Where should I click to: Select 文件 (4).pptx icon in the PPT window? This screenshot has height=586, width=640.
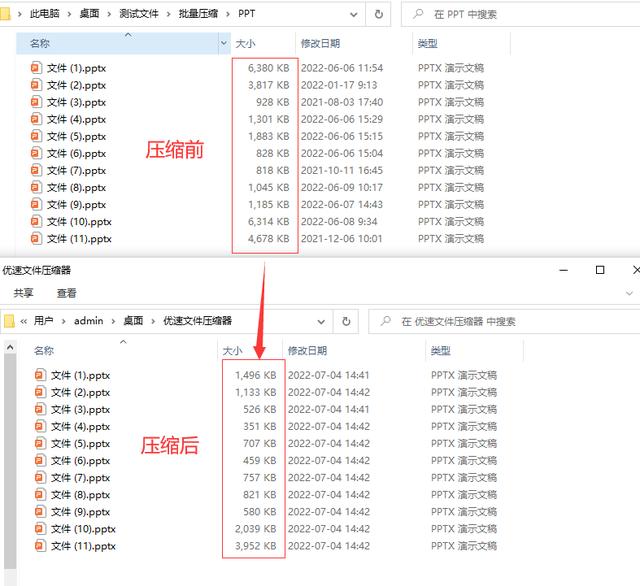click(36, 119)
